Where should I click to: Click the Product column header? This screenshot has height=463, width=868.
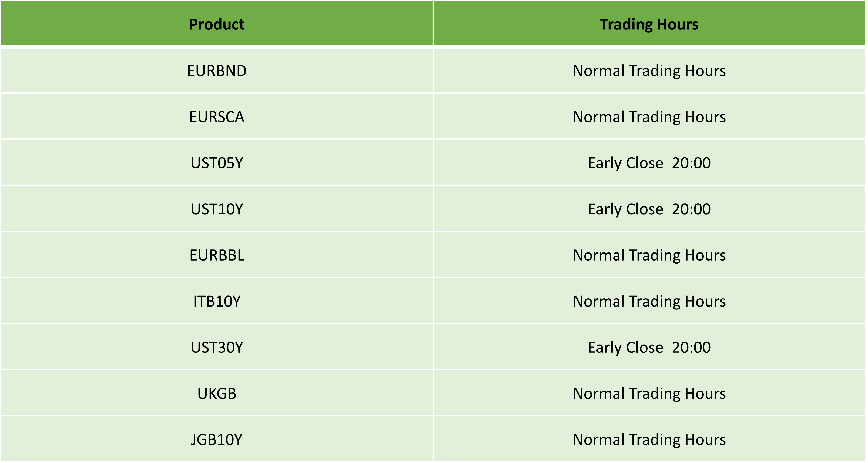coord(217,24)
